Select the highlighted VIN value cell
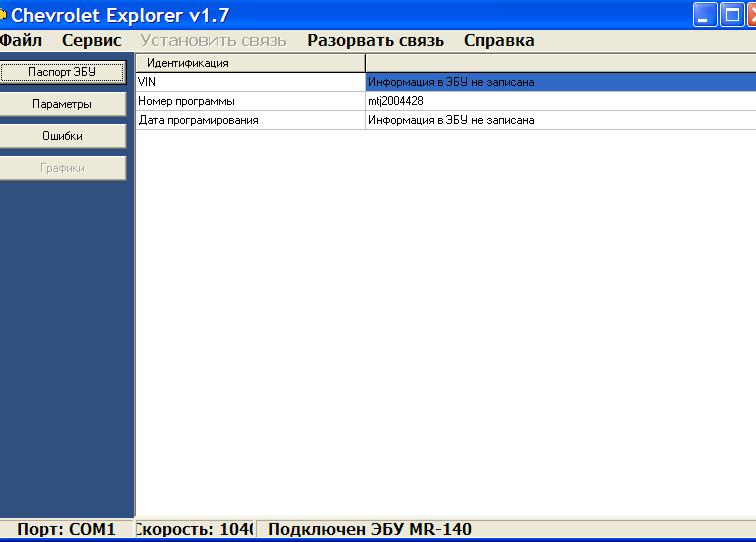This screenshot has height=542, width=756. (561, 82)
